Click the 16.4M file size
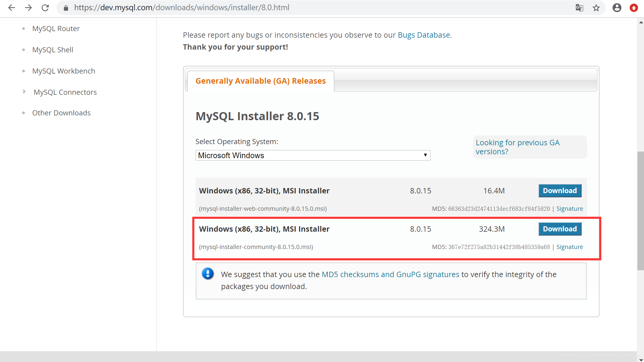 [x=494, y=191]
